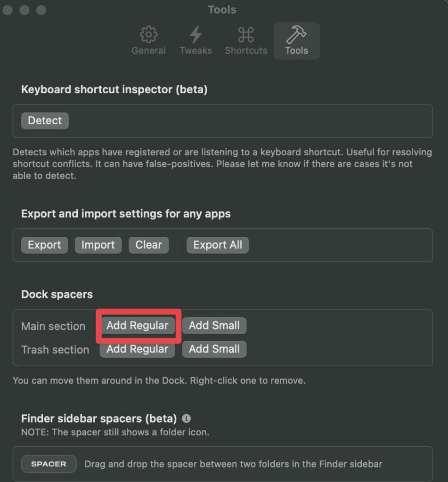Add Small spacer to Trash section
The height and width of the screenshot is (482, 448).
pos(214,349)
